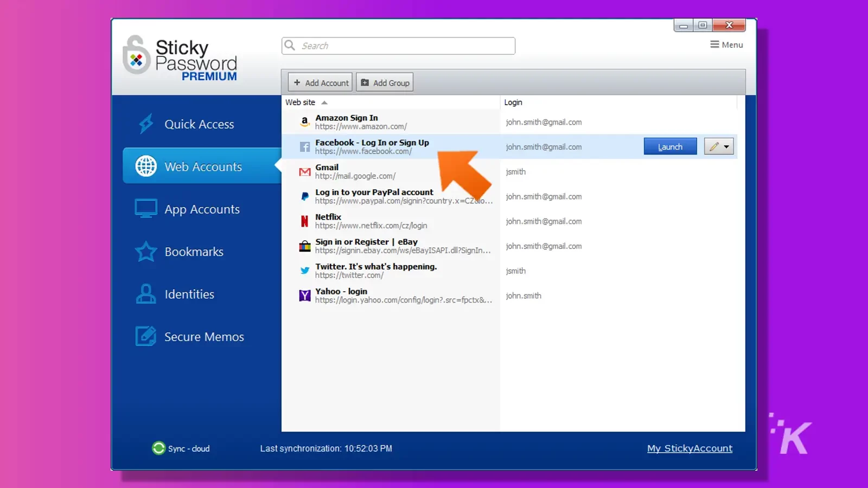868x488 pixels.
Task: Minimize the Sticky Password window
Action: coord(683,25)
